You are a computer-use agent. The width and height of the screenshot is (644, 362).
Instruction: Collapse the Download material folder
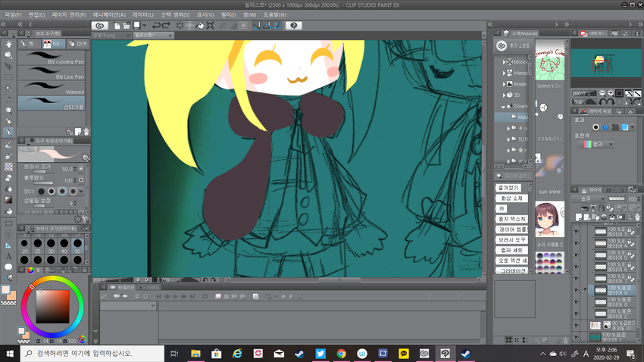click(x=504, y=106)
